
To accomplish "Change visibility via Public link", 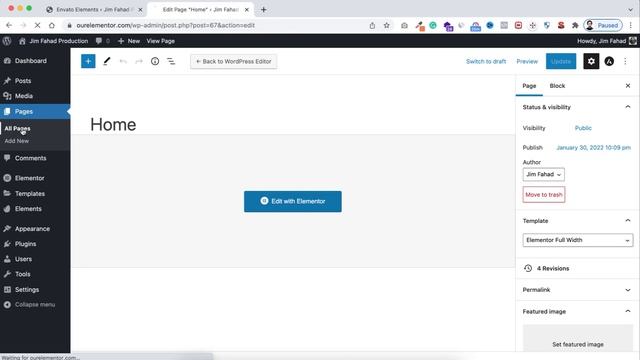I will (x=583, y=128).
